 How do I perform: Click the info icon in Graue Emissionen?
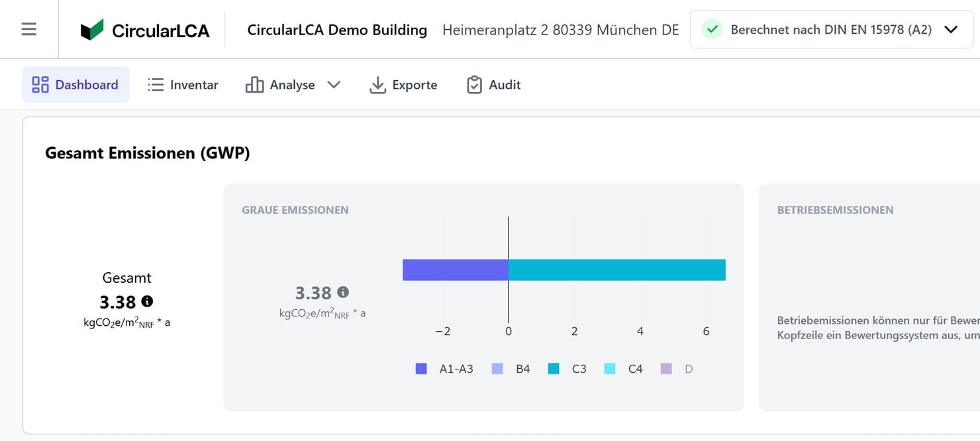pyautogui.click(x=343, y=291)
